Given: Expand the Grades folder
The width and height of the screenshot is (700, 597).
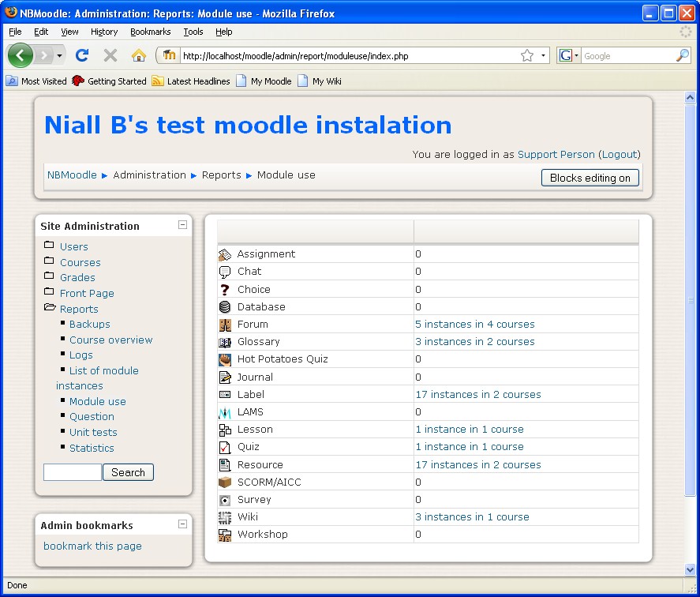Looking at the screenshot, I should [x=49, y=276].
